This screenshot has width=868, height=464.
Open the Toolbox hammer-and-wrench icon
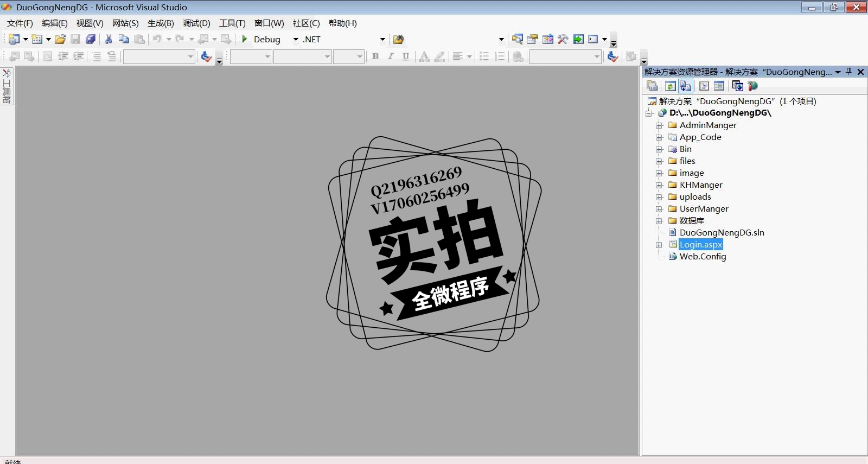click(563, 39)
